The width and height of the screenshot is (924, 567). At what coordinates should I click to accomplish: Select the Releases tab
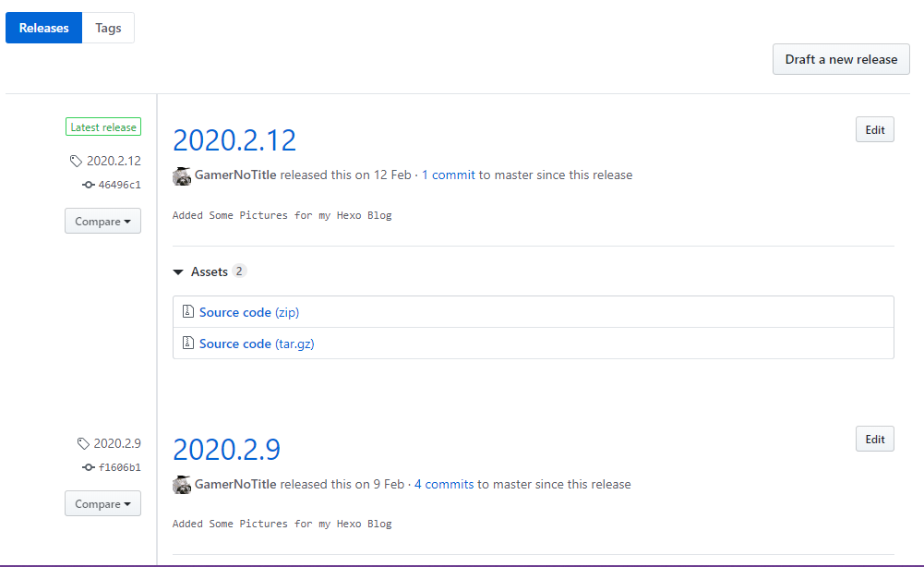[x=43, y=28]
